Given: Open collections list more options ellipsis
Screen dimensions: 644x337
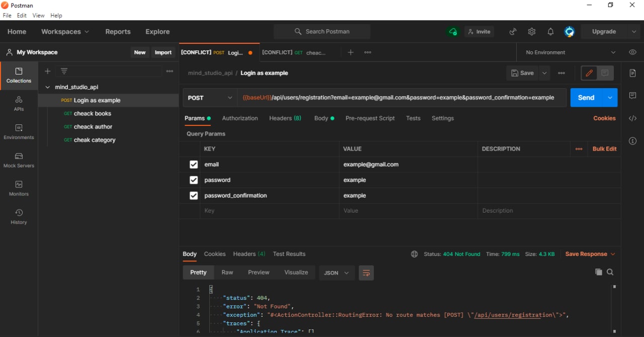Looking at the screenshot, I should [x=170, y=71].
